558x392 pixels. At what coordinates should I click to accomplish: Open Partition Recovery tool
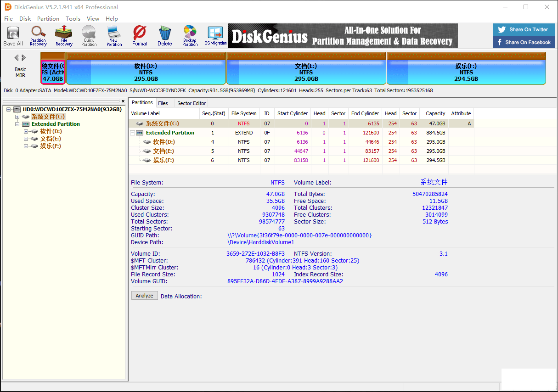tap(38, 36)
